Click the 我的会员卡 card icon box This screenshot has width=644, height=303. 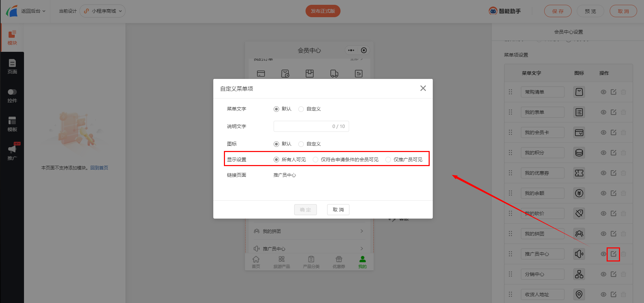click(579, 132)
